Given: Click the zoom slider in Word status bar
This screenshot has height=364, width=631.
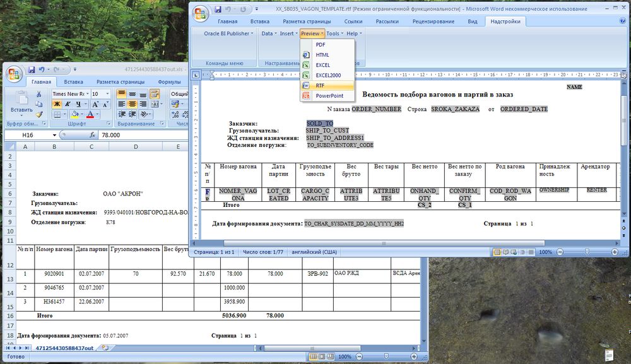Looking at the screenshot, I should [587, 252].
